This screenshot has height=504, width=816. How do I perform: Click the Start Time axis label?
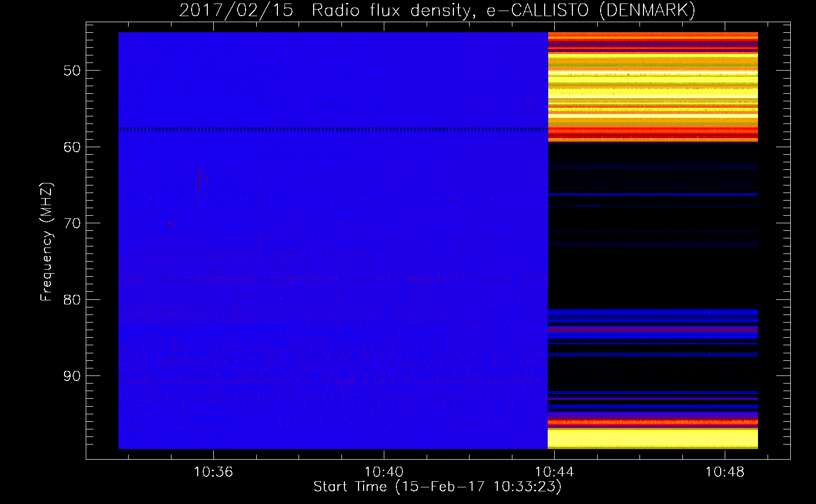437,487
